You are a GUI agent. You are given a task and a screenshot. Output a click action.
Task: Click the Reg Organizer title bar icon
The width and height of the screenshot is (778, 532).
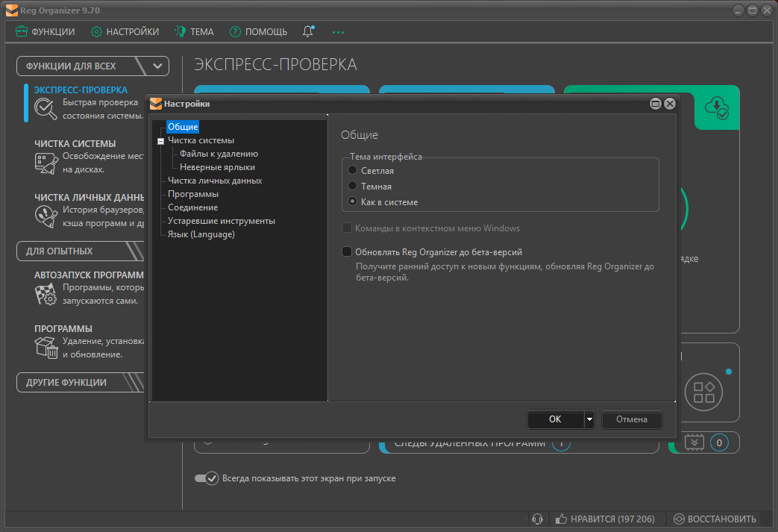(x=12, y=10)
